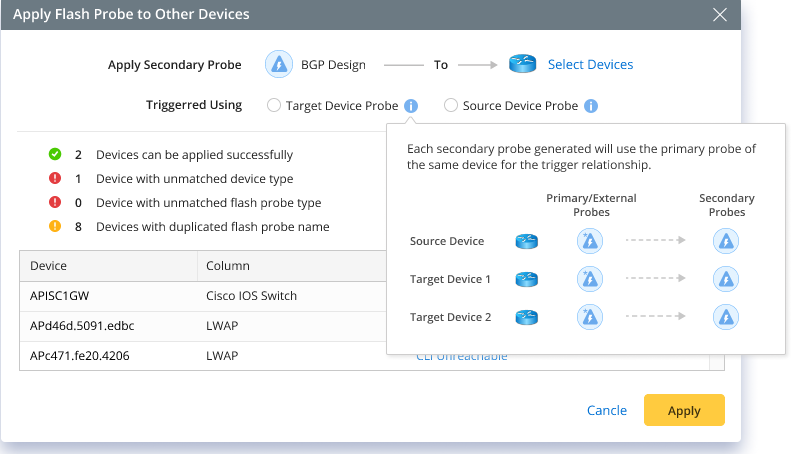This screenshot has height=454, width=803.
Task: Click the BGP Design flash probe icon
Action: pyautogui.click(x=278, y=64)
